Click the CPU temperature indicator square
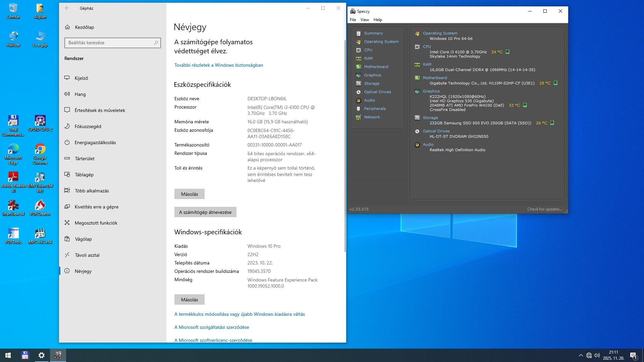Viewport: 644px width, 362px height. 507,52
